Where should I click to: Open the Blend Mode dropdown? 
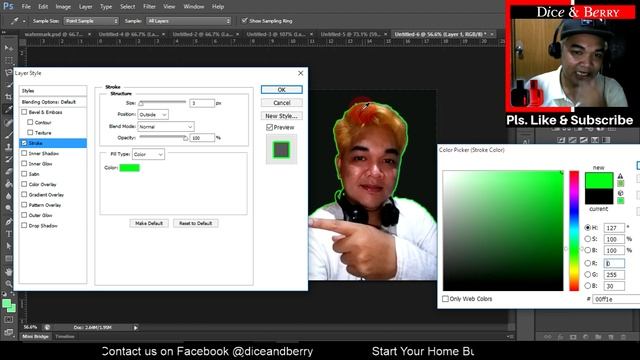coord(166,127)
